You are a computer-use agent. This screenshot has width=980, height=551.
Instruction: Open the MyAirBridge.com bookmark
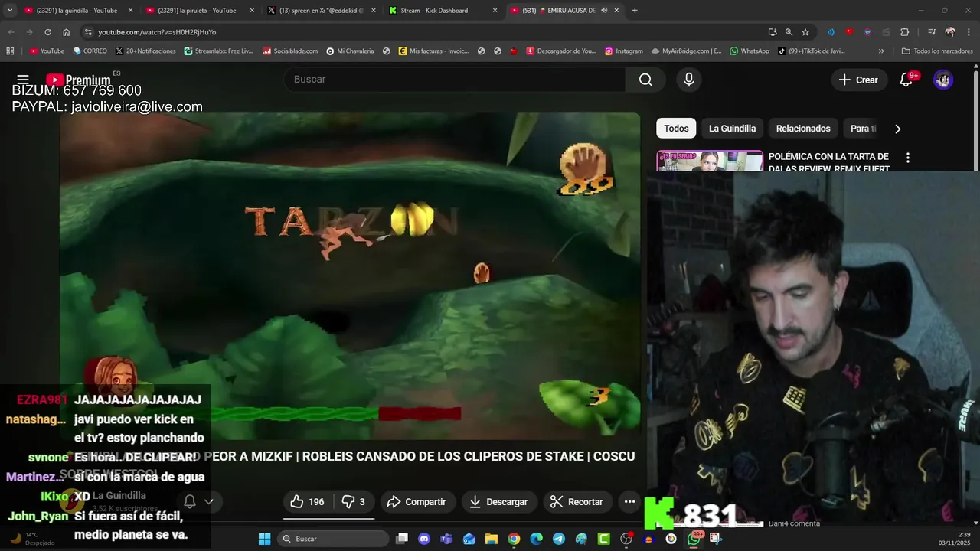(687, 51)
